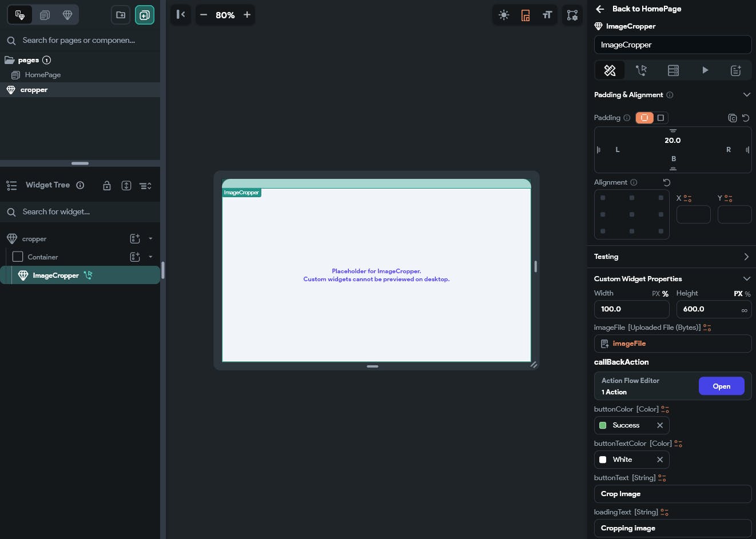Set alignment X from variable
Viewport: 756px width, 539px height.
tap(687, 198)
